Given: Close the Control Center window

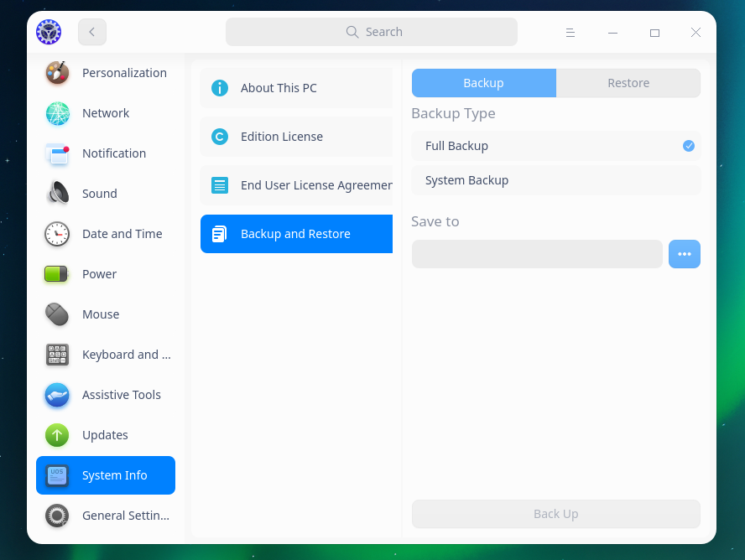Looking at the screenshot, I should pyautogui.click(x=696, y=32).
